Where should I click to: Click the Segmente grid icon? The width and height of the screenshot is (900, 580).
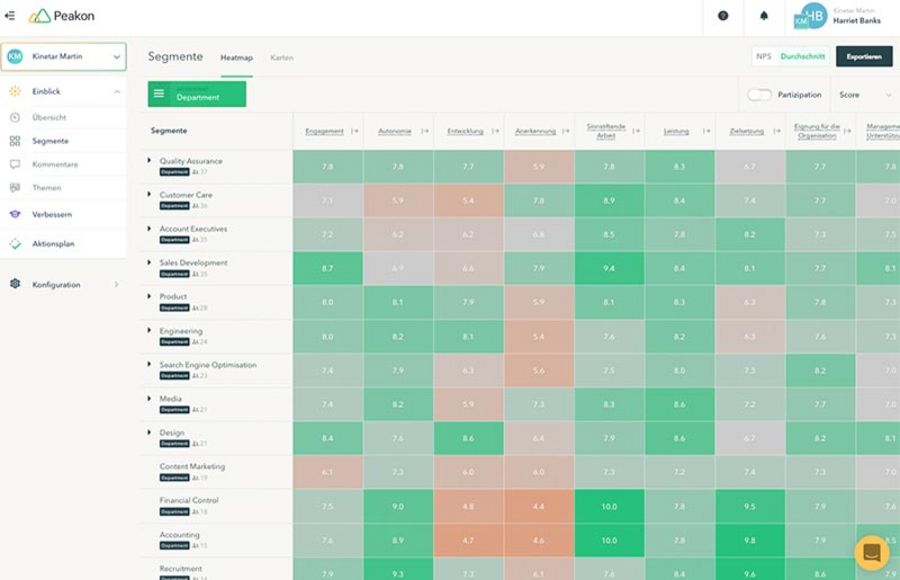coord(15,141)
